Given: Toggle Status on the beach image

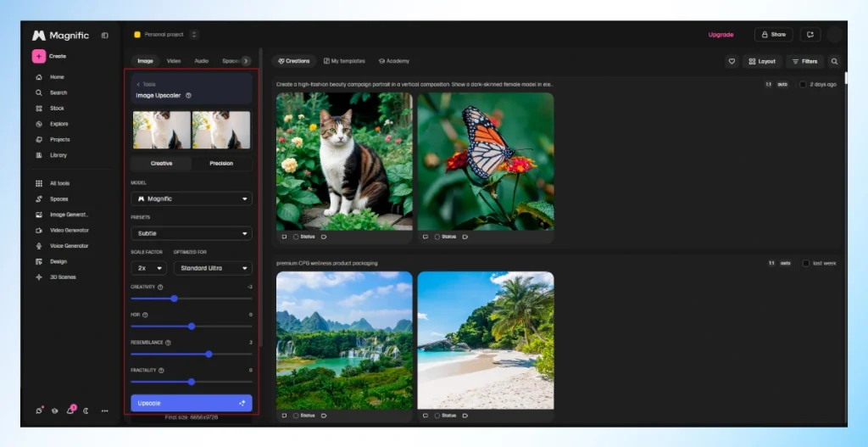Looking at the screenshot, I should (445, 416).
